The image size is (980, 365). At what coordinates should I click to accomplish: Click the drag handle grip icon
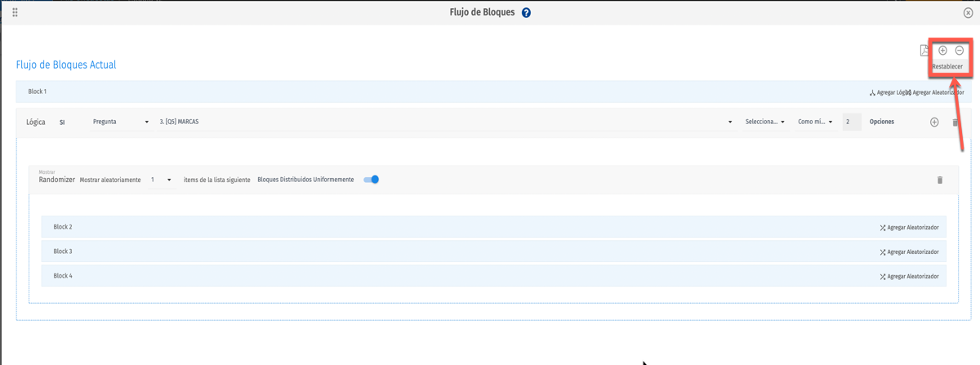click(x=15, y=13)
